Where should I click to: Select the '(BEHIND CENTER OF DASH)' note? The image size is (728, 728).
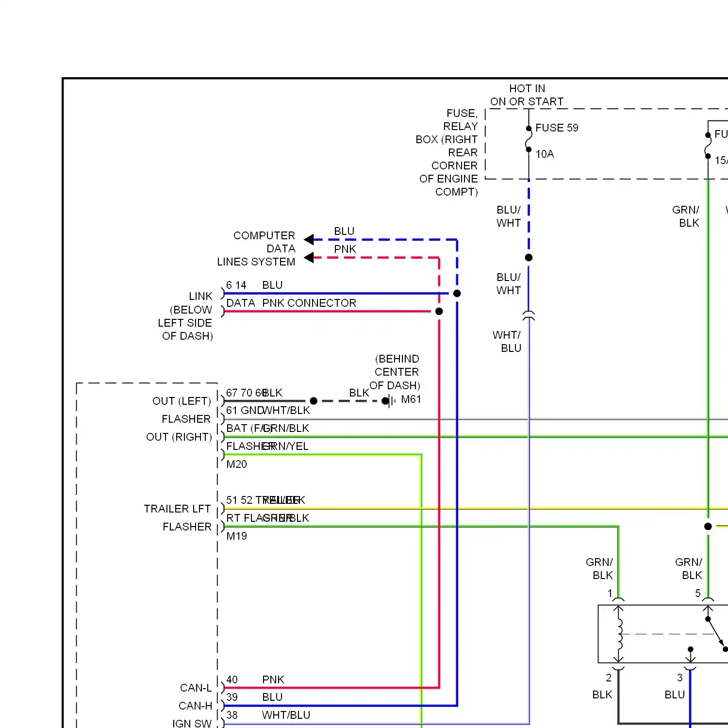tap(395, 372)
